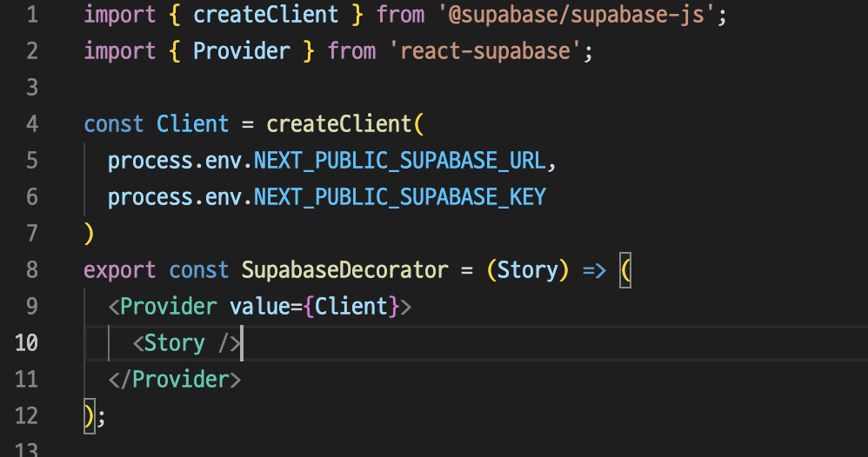Image resolution: width=868 pixels, height=457 pixels.
Task: Click NEXT_PUBLIC_SUPABASE_URL variable
Action: (400, 161)
